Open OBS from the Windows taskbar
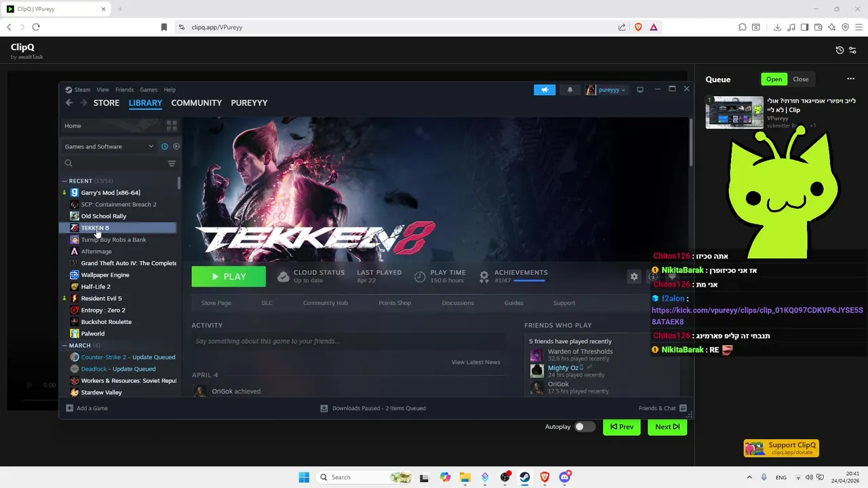 [505, 477]
